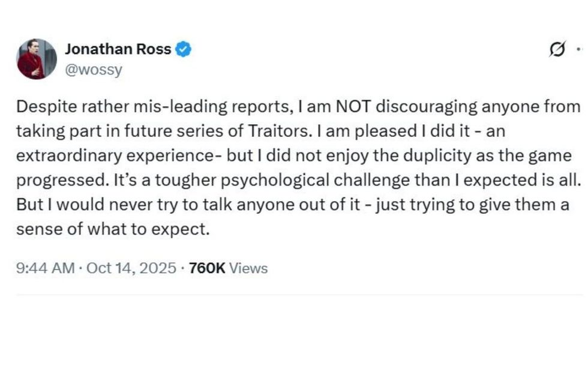This screenshot has height=368, width=588.
Task: Click the Oct 14, 2025 date
Action: coord(131,268)
